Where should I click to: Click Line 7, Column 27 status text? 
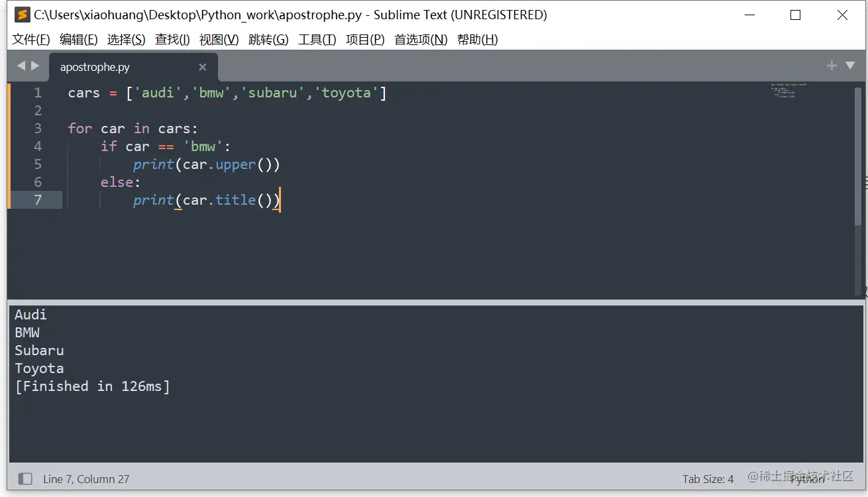(86, 479)
